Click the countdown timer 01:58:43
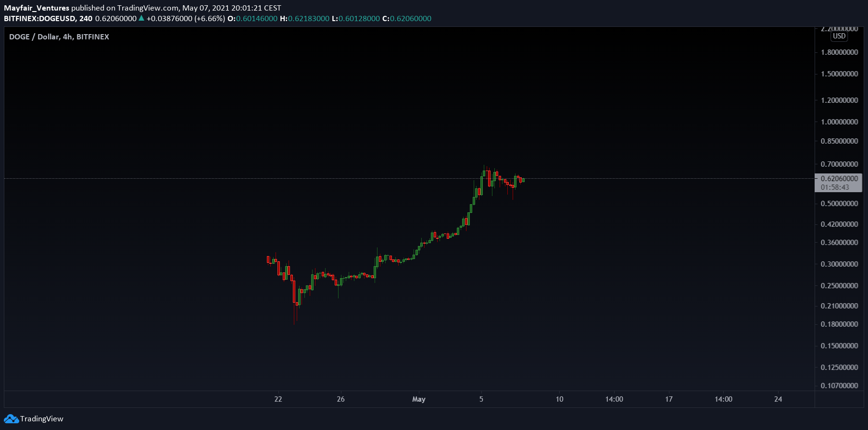 point(835,187)
